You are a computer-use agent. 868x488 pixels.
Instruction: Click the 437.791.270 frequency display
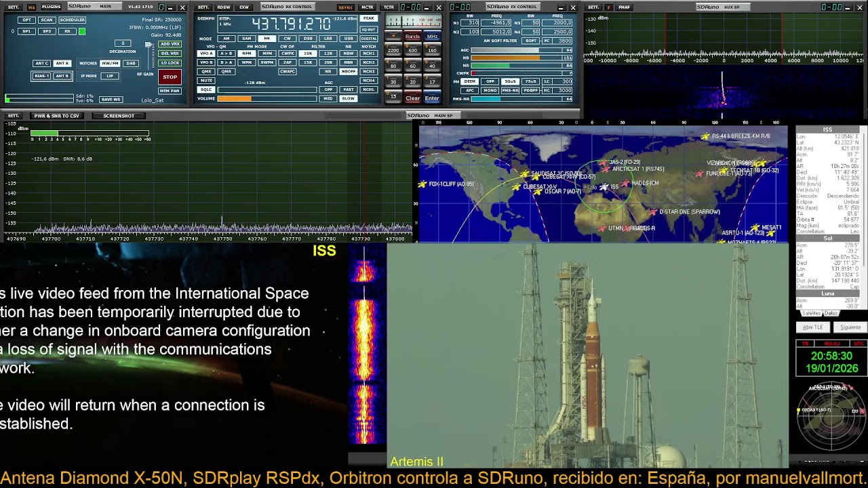click(x=291, y=24)
